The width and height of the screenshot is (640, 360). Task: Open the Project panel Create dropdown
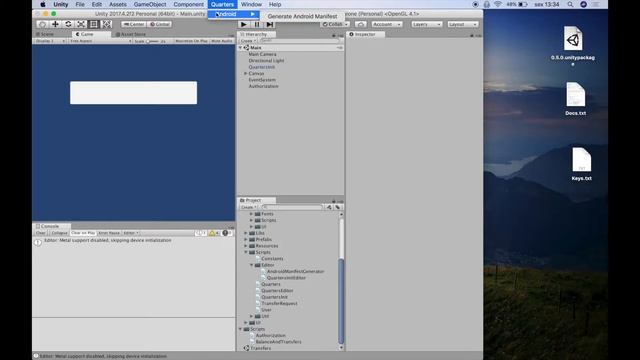coord(248,207)
